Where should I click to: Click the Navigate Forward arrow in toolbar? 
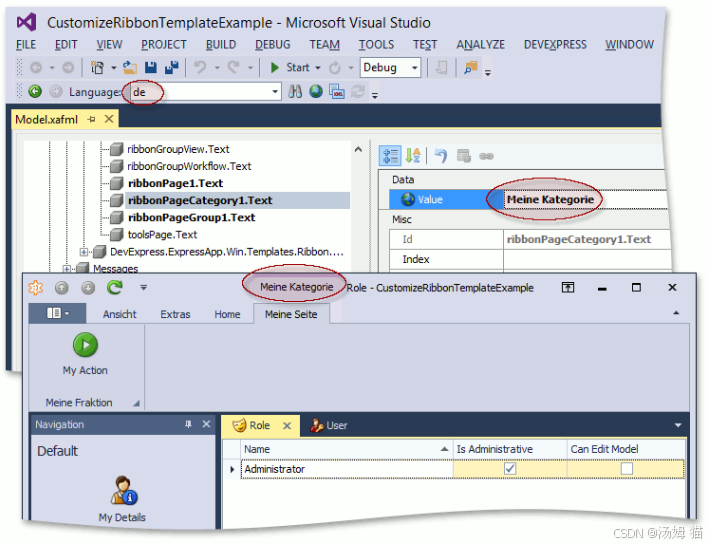pyautogui.click(x=68, y=68)
